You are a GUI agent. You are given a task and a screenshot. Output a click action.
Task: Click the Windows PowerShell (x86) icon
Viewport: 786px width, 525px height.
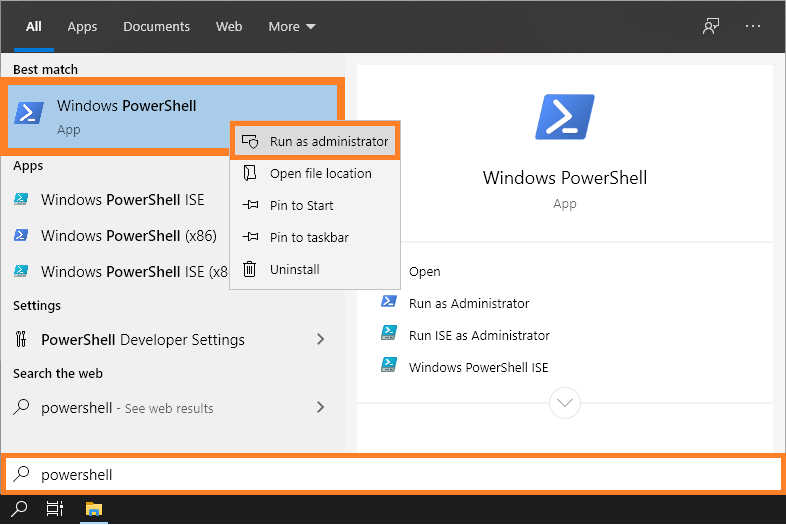[x=21, y=236]
